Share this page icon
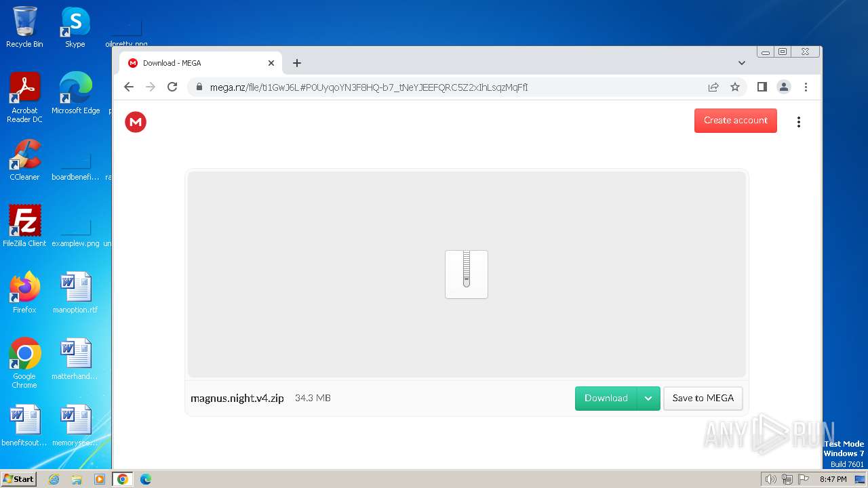This screenshot has height=488, width=868. (x=713, y=87)
